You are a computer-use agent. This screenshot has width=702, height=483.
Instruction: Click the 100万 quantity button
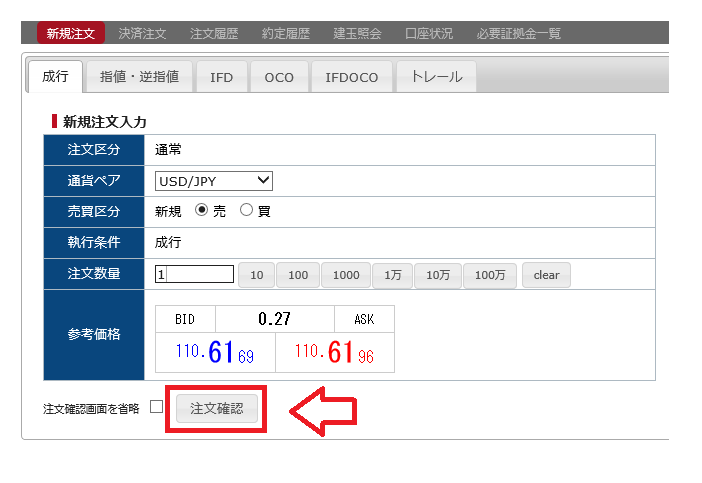(x=490, y=275)
